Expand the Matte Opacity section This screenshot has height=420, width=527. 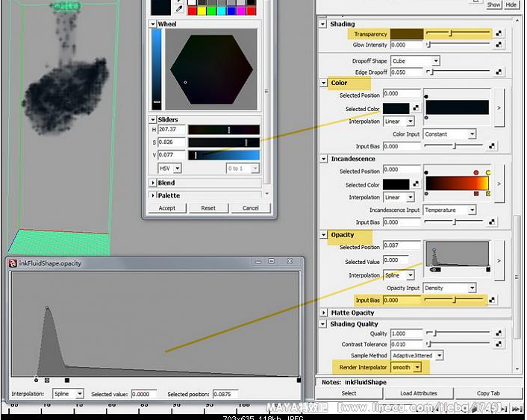(324, 313)
